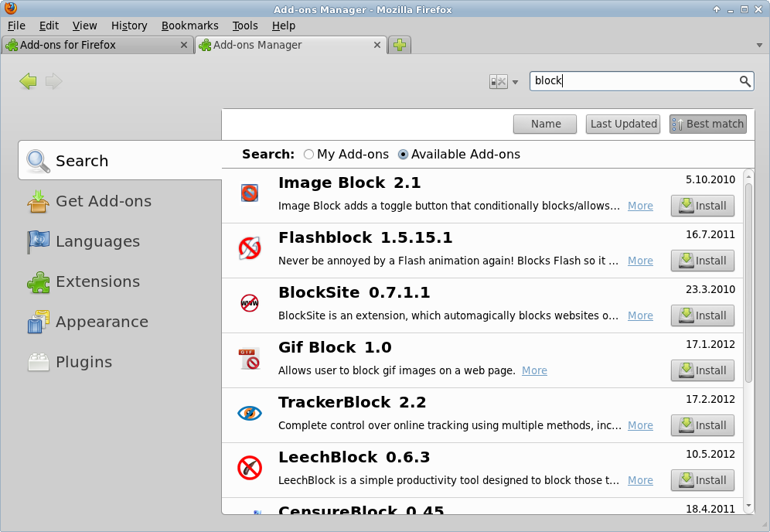Install the LeechBlock add-on
The height and width of the screenshot is (532, 770).
(x=702, y=480)
